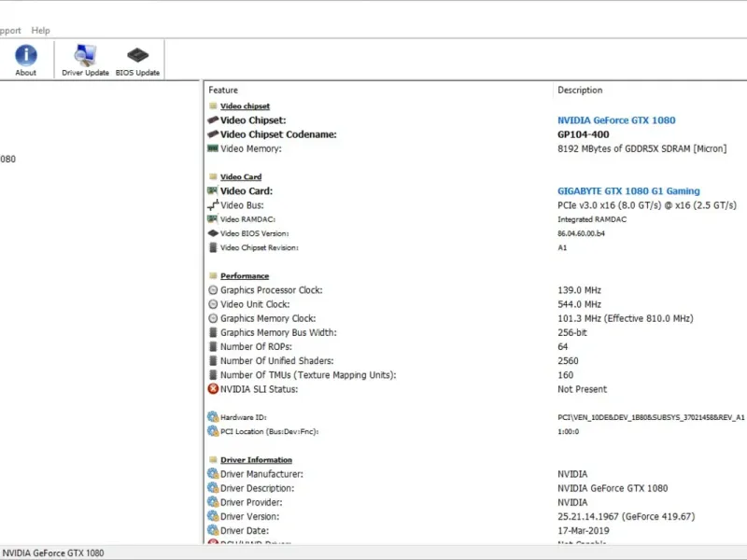The width and height of the screenshot is (747, 560).
Task: Follow the NVIDIA GeForce GTX 1080 link
Action: [616, 120]
